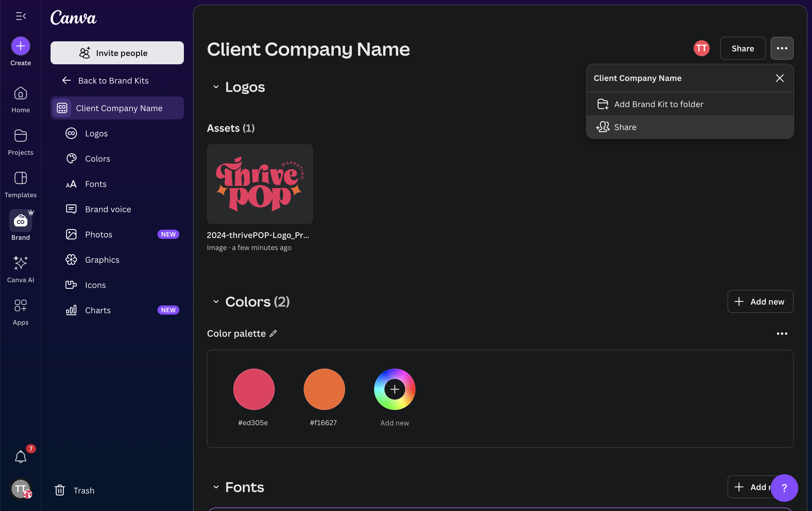
Task: Click the Invite people button
Action: point(117,53)
